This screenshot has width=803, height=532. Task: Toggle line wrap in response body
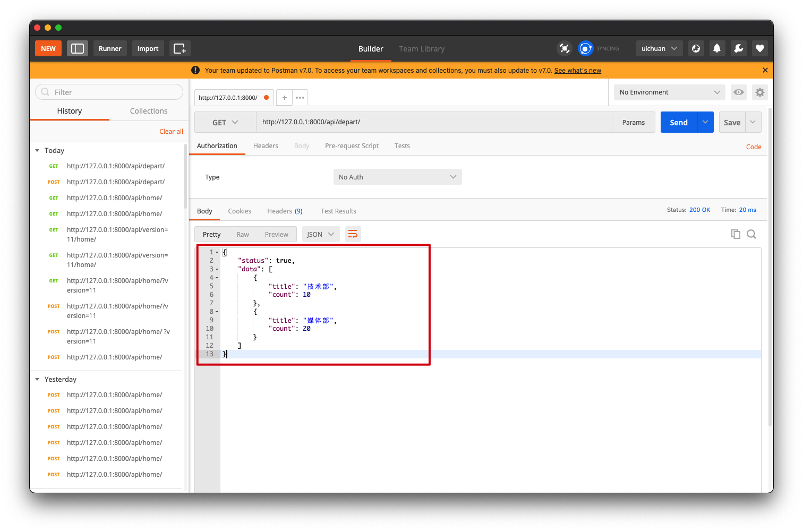(x=353, y=234)
